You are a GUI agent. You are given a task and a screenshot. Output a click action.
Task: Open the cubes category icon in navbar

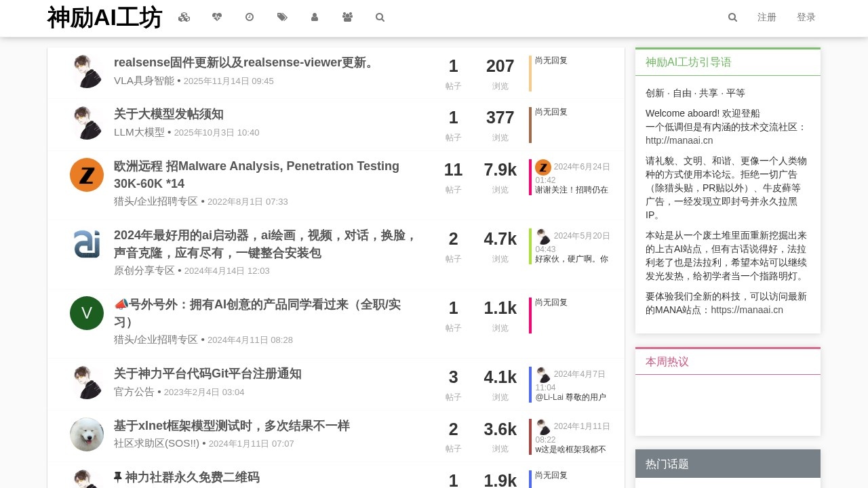[x=184, y=17]
